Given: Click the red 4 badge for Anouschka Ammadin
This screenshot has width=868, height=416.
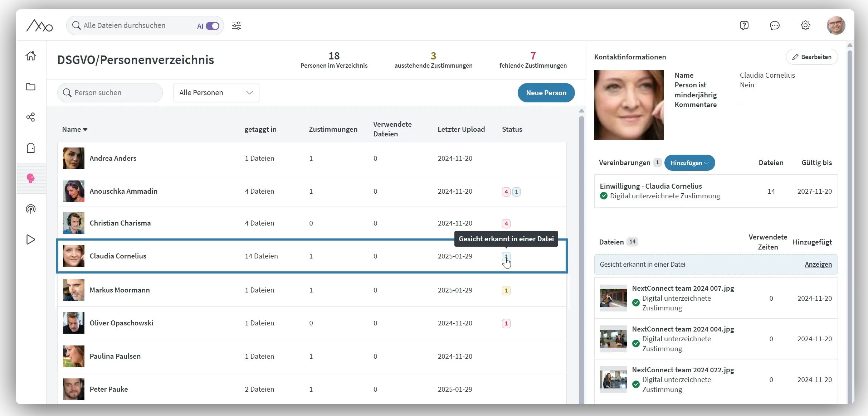Looking at the screenshot, I should point(506,192).
